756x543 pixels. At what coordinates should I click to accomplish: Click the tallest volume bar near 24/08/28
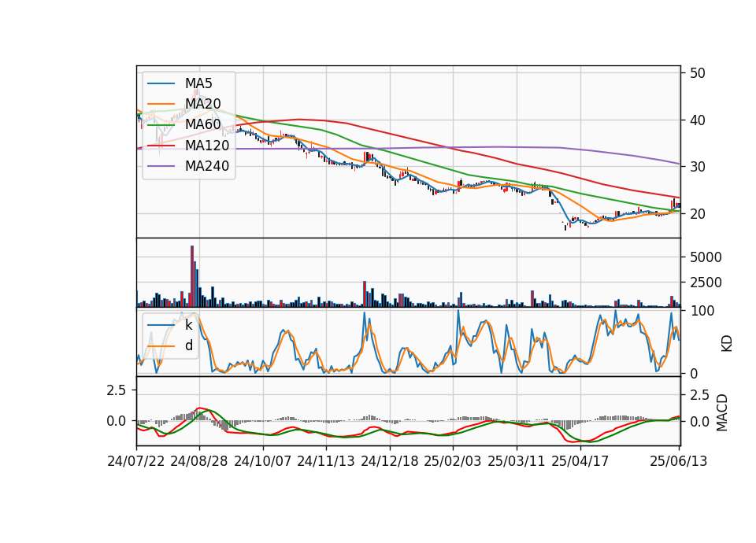tap(192, 276)
